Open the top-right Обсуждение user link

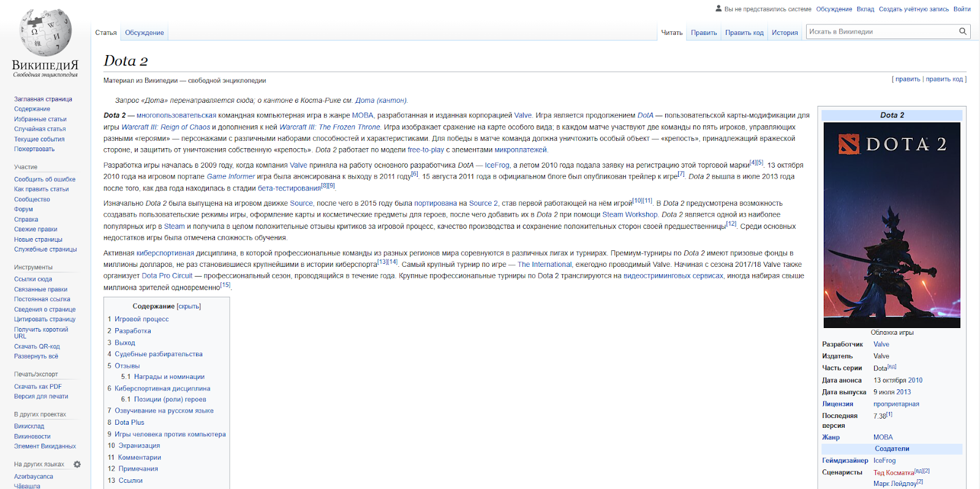[x=834, y=9]
